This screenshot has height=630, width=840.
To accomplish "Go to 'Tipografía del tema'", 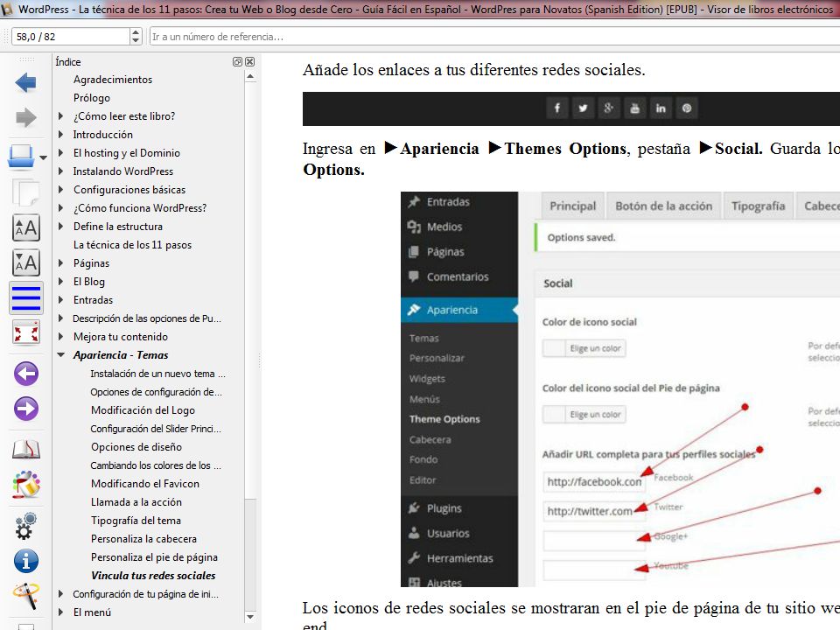I will pos(136,520).
